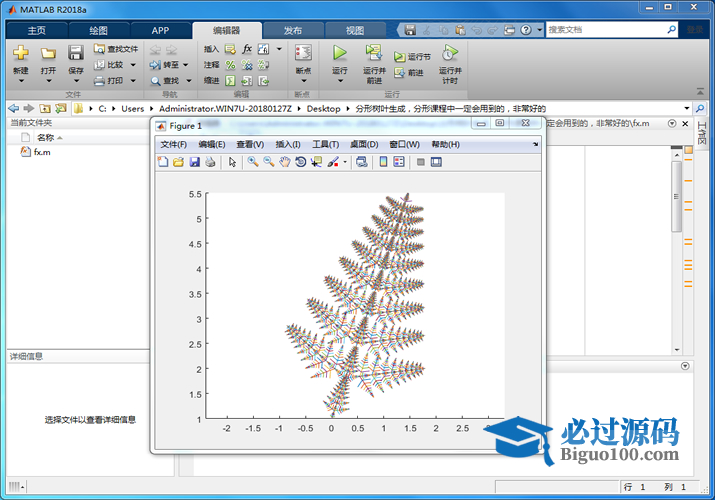Click the show plot tools and dock icon

pyautogui.click(x=436, y=162)
